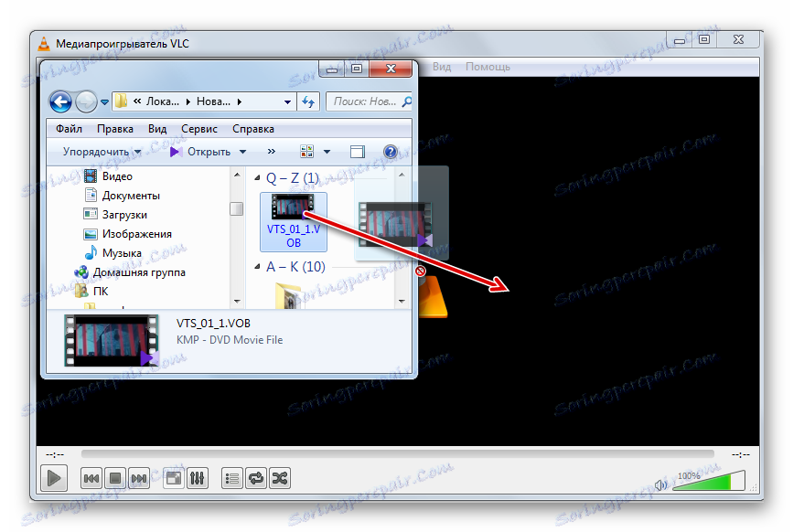Skip to next media in VLC
The image size is (793, 532).
(x=139, y=478)
